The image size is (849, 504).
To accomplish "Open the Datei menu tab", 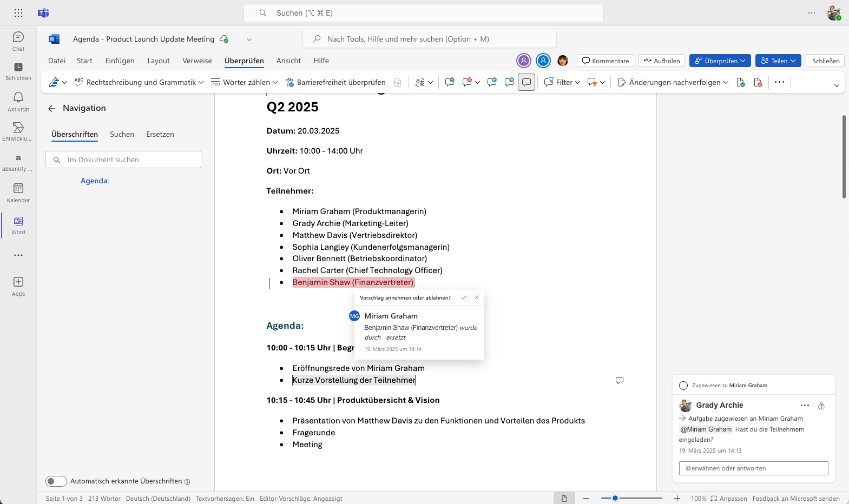I will [x=57, y=61].
